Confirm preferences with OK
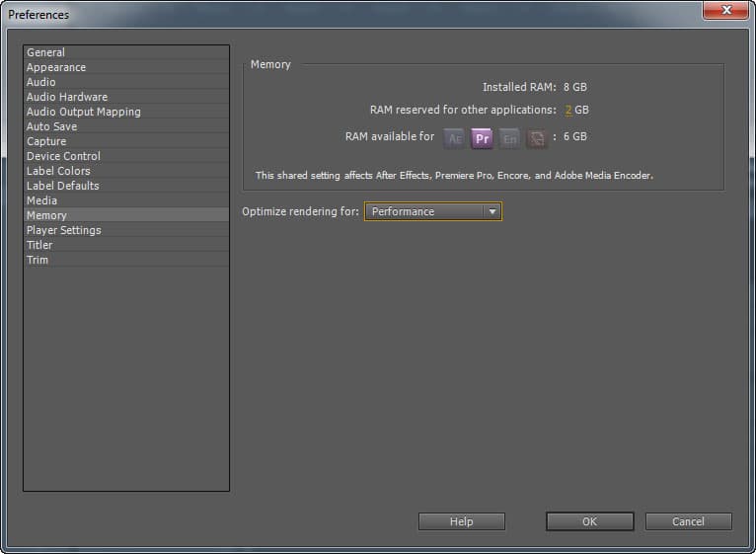This screenshot has height=554, width=756. [x=589, y=521]
